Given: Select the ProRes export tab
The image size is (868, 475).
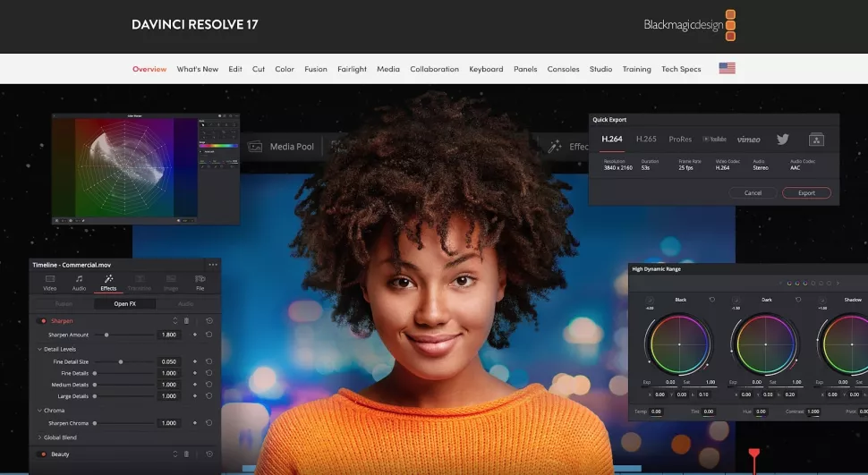Looking at the screenshot, I should click(x=680, y=139).
